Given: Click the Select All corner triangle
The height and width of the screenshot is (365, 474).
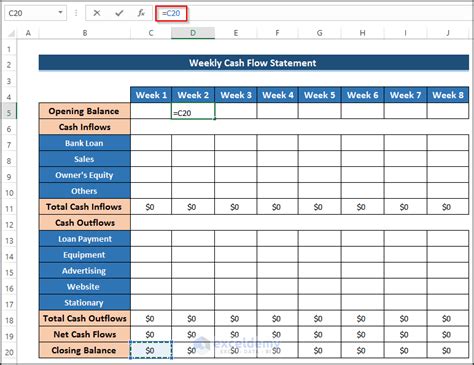Looking at the screenshot, I should 11,33.
